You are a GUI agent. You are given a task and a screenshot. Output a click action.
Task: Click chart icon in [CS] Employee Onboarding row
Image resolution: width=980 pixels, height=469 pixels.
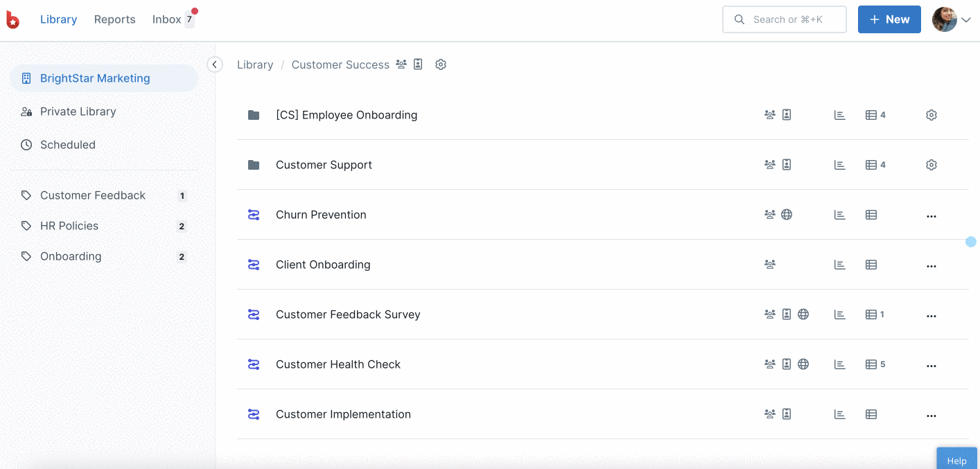[x=840, y=115]
